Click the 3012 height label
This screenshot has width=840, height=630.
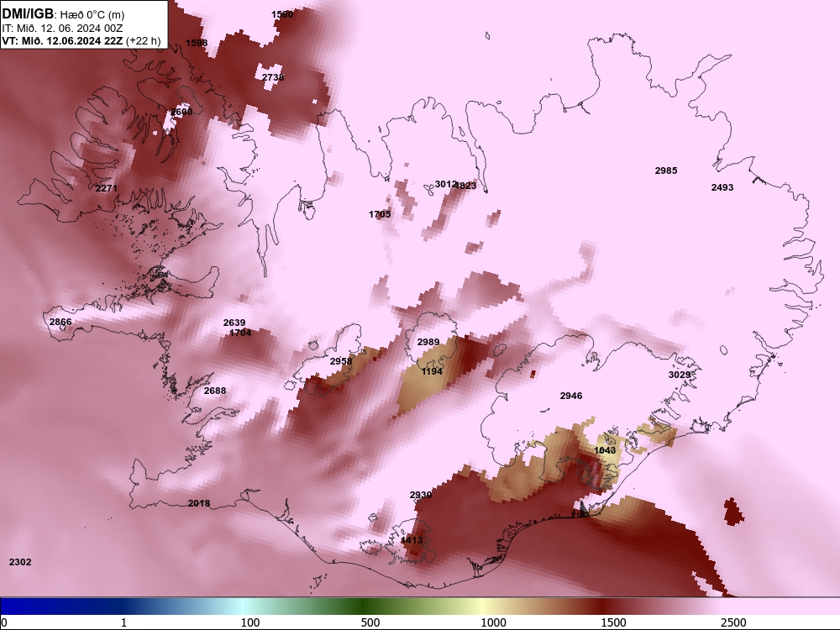(444, 184)
